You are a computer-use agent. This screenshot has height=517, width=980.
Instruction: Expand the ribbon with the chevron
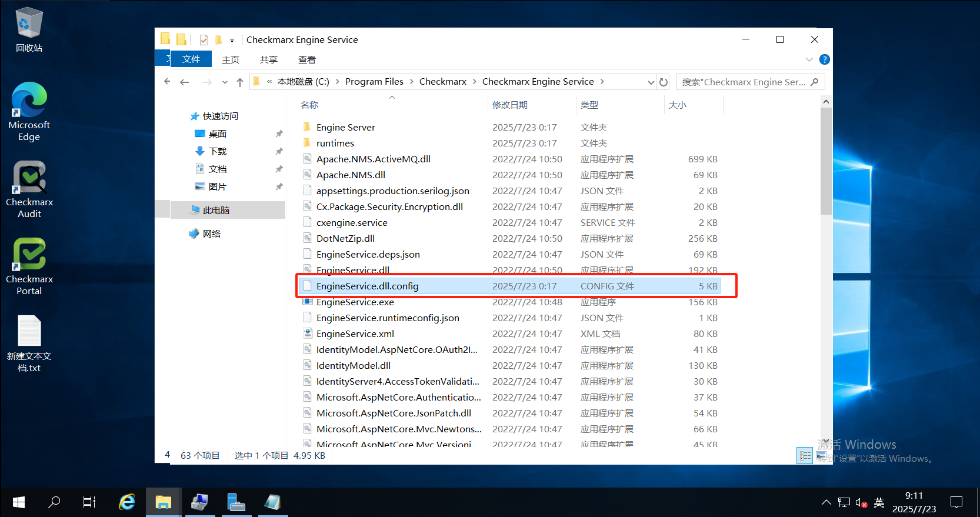point(809,59)
